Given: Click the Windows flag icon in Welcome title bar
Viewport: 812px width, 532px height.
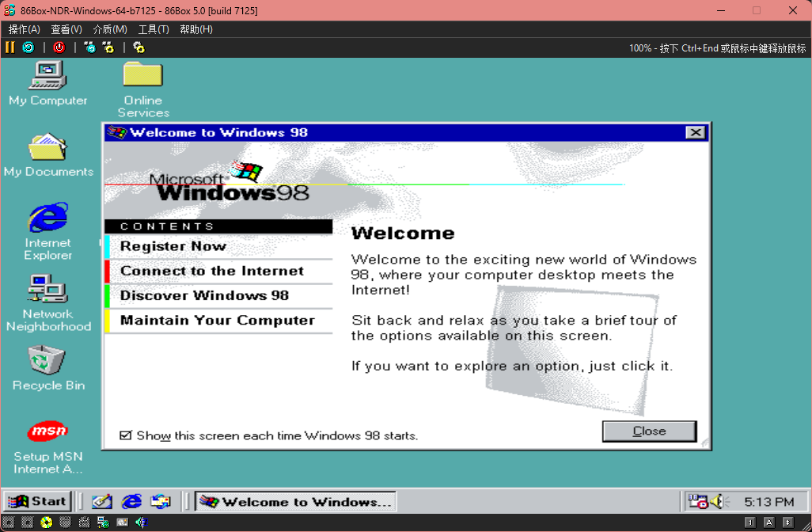Looking at the screenshot, I should point(116,133).
